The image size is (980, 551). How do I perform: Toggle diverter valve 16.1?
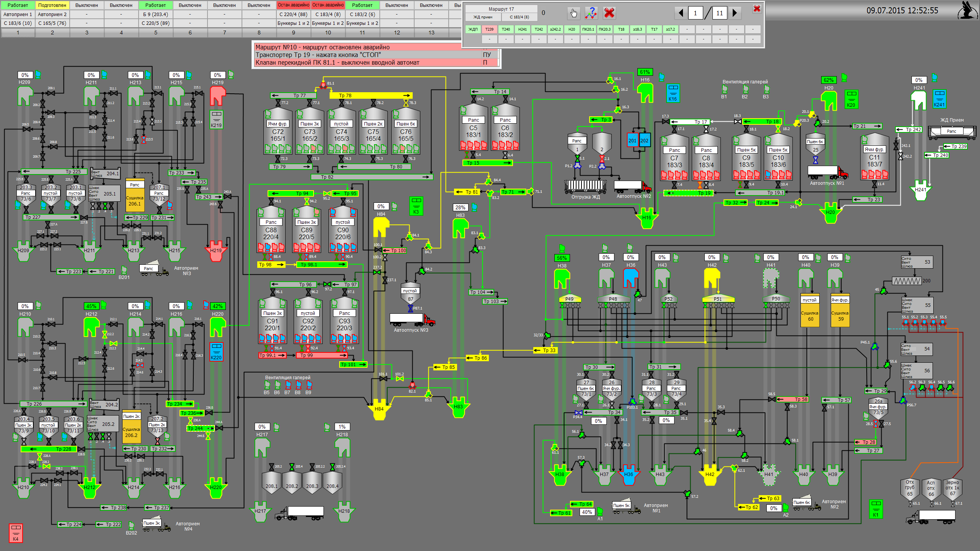point(609,80)
